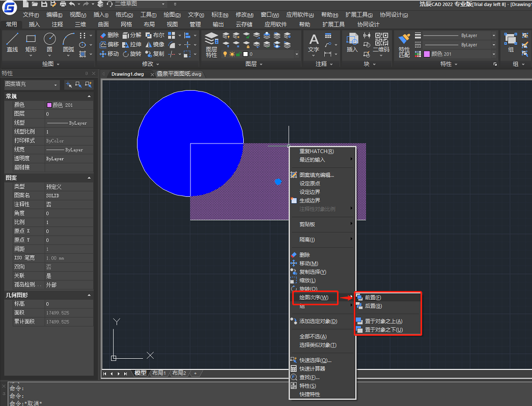Viewport: 532px width, 406px height.
Task: Click the New file icon in the quick access toolbar
Action: [25, 4]
